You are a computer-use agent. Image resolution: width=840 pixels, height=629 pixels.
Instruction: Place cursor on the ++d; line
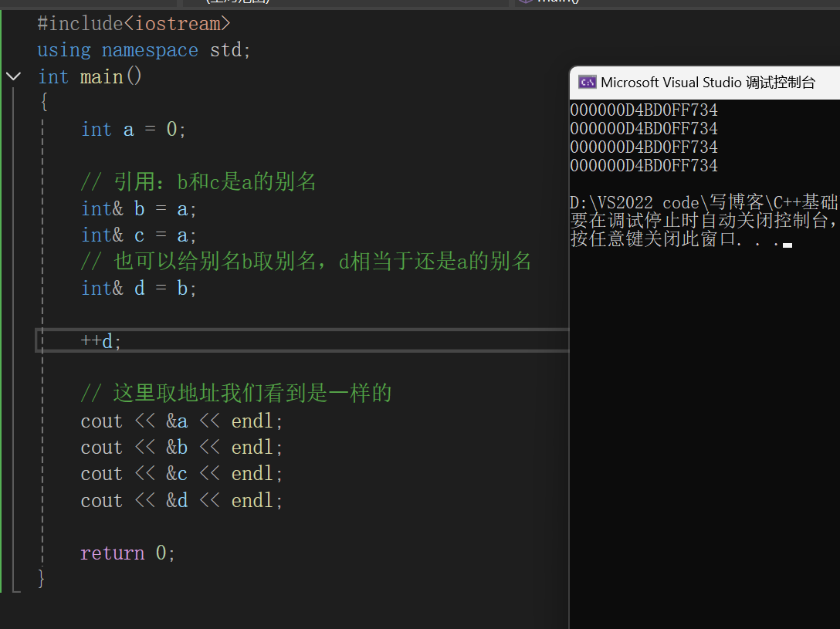101,341
